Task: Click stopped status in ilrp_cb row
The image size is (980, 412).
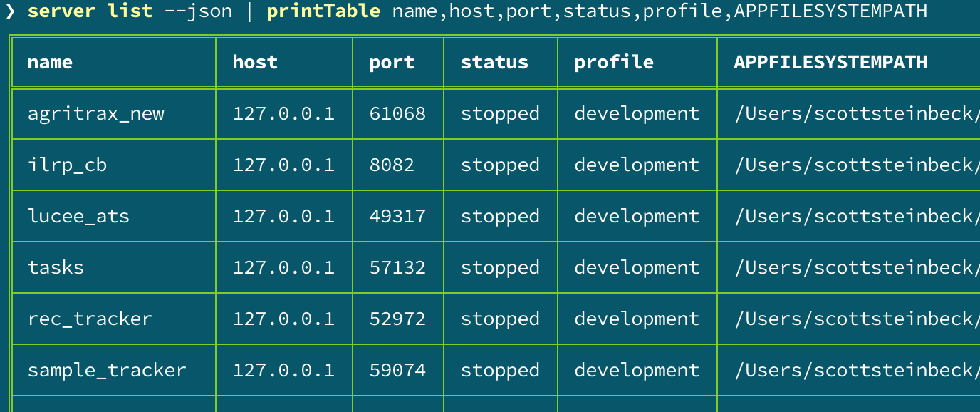Action: coord(500,165)
